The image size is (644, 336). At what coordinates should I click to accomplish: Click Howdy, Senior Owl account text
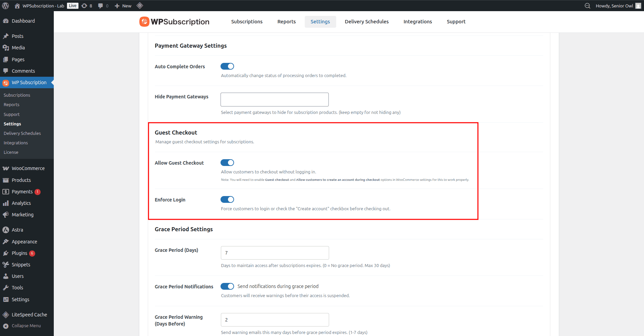coord(614,6)
